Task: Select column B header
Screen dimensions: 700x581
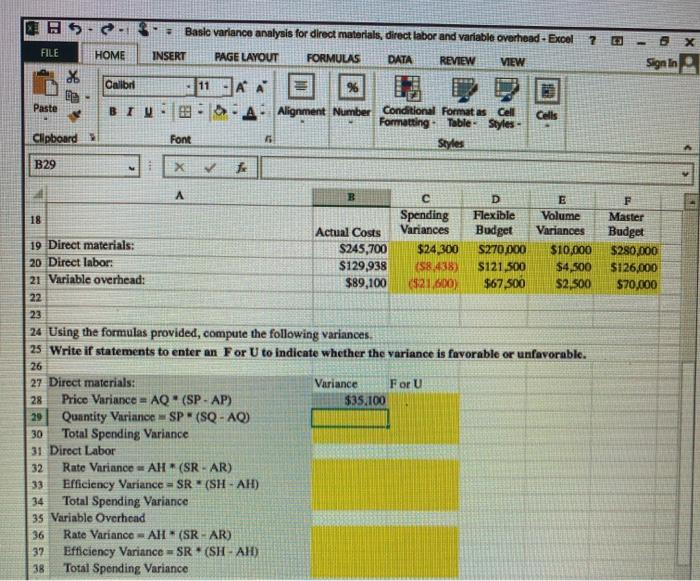Action: point(351,197)
